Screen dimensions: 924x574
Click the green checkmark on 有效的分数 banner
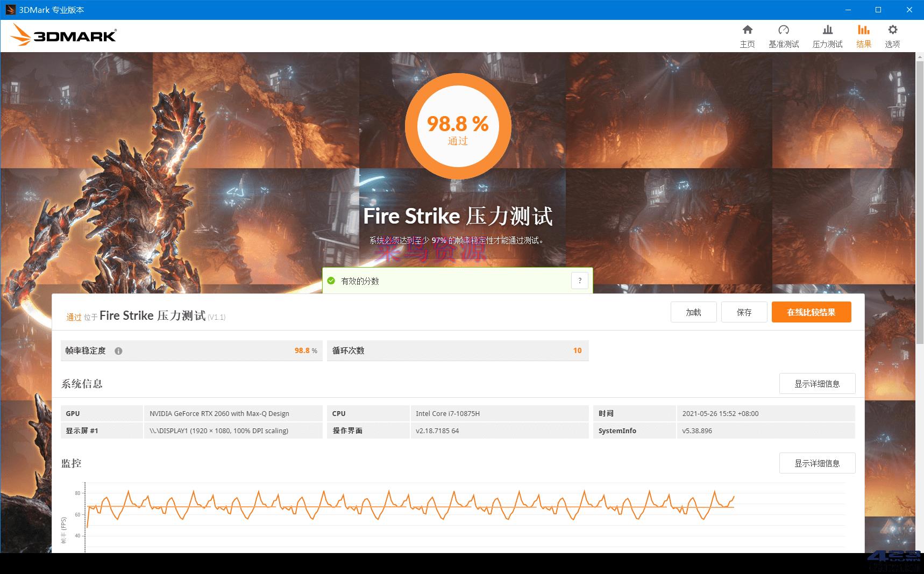click(331, 281)
